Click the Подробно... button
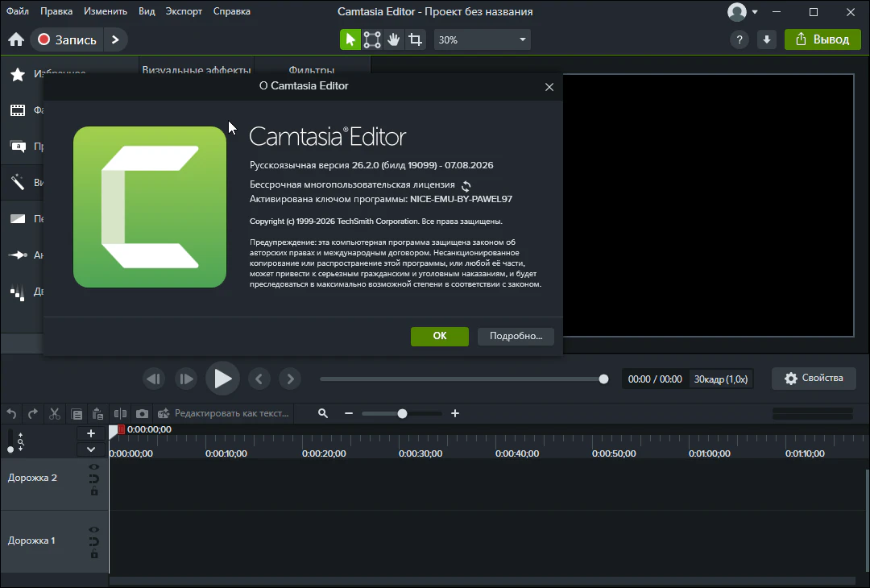 click(x=516, y=336)
